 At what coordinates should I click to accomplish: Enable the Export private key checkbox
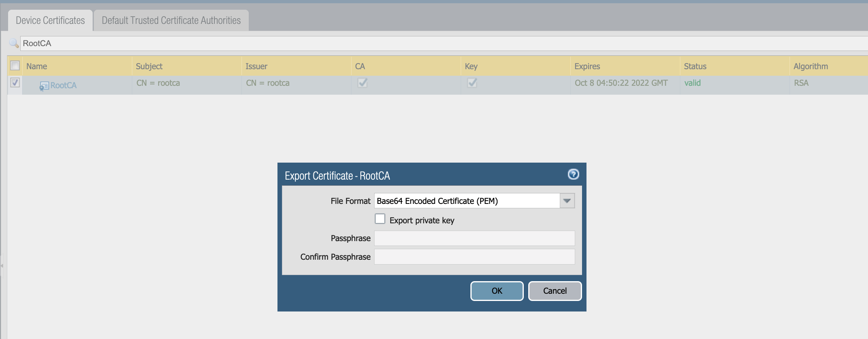(380, 219)
